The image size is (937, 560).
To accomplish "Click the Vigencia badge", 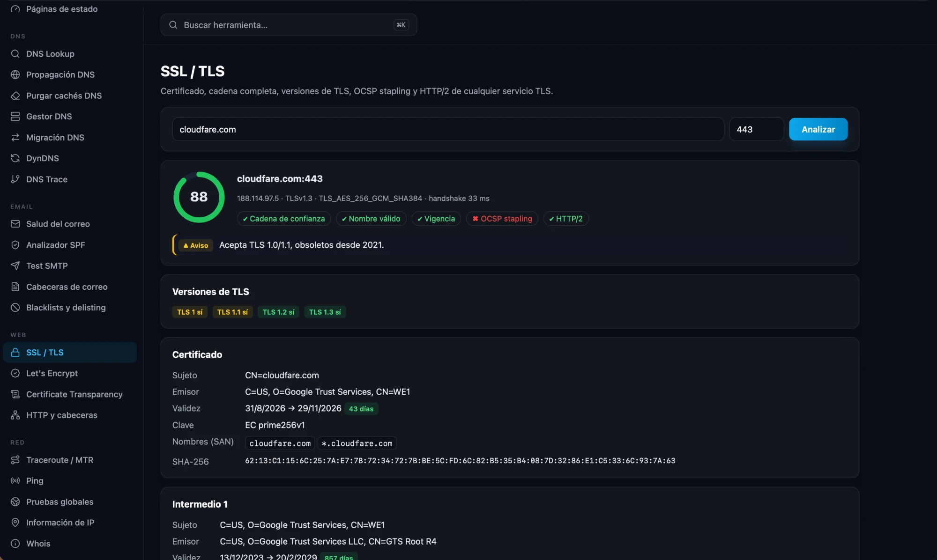I will point(436,219).
